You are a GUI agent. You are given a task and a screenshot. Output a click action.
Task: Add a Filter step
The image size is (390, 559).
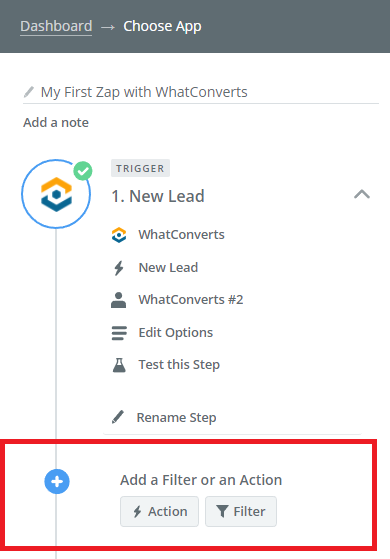tap(241, 511)
